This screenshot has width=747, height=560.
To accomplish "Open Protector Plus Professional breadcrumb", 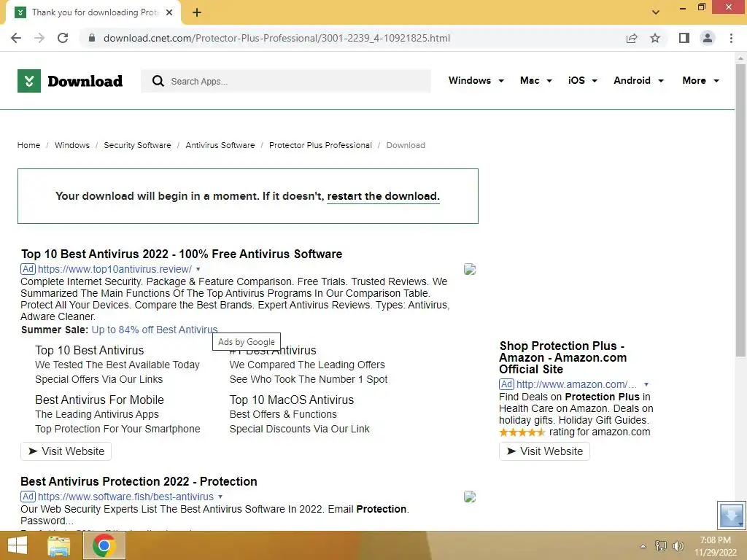I will point(320,145).
